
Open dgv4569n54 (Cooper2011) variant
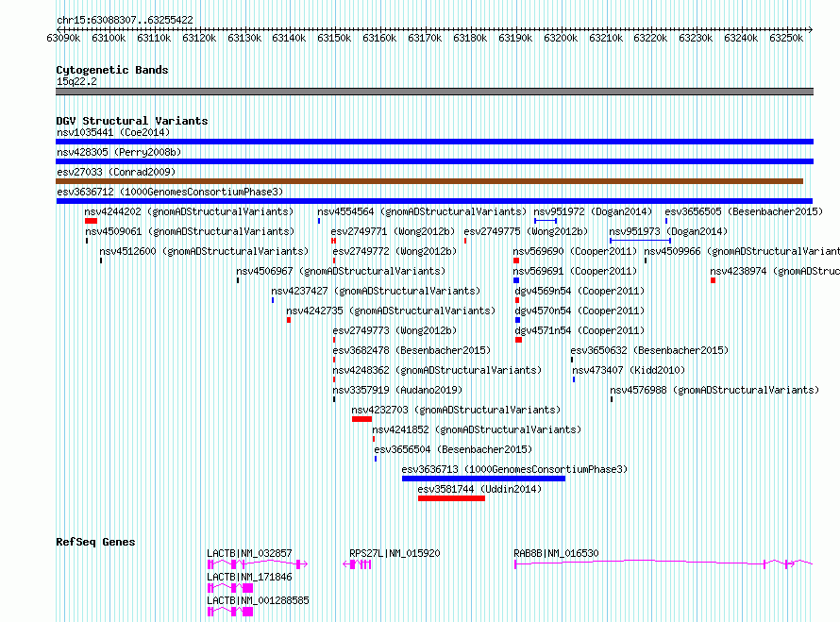pos(580,291)
